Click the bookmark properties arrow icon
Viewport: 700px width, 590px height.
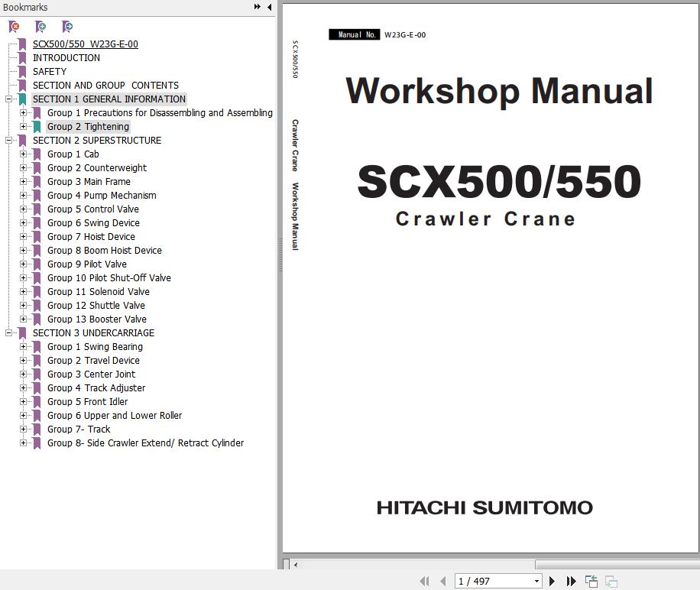coord(67,27)
